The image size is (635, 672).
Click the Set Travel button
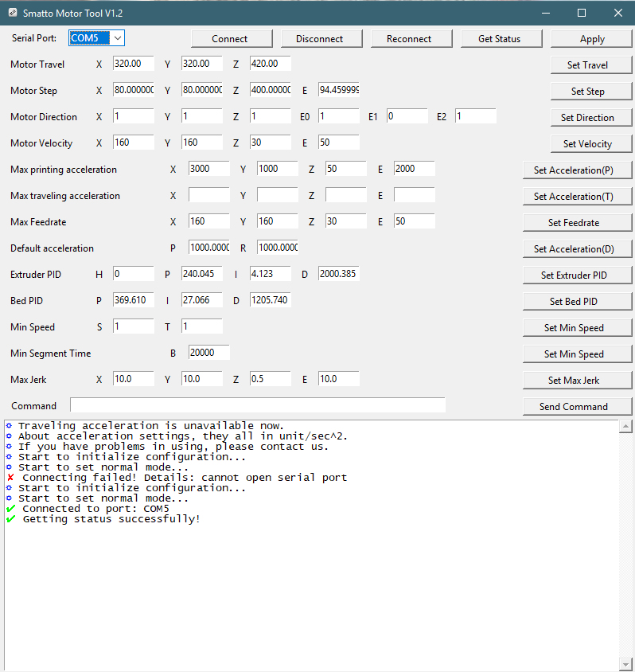click(591, 65)
